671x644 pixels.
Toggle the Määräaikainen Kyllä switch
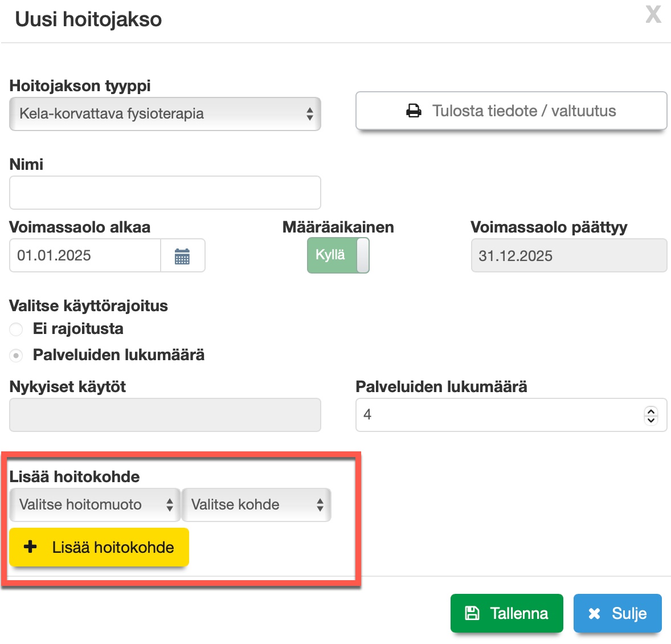pos(338,255)
